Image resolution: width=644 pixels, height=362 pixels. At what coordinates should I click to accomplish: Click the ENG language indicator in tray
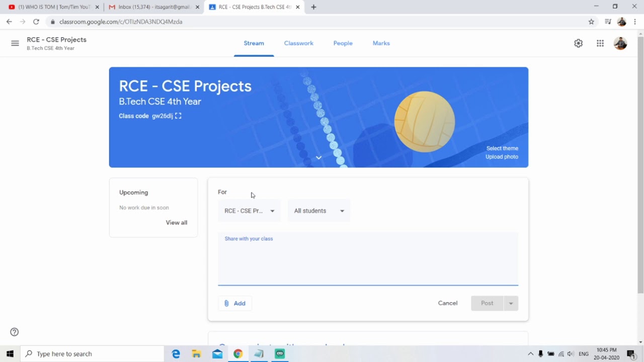tap(584, 354)
